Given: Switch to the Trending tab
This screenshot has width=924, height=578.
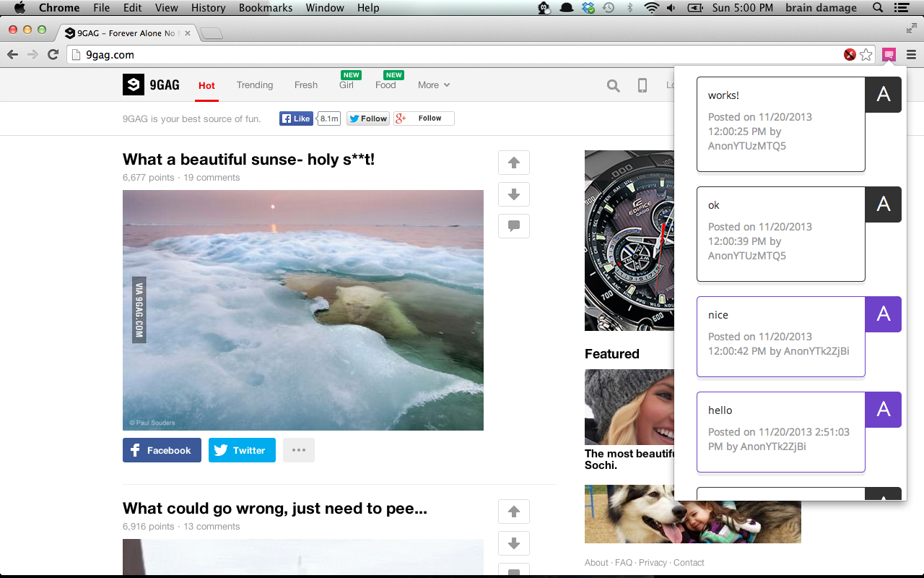Looking at the screenshot, I should [255, 85].
